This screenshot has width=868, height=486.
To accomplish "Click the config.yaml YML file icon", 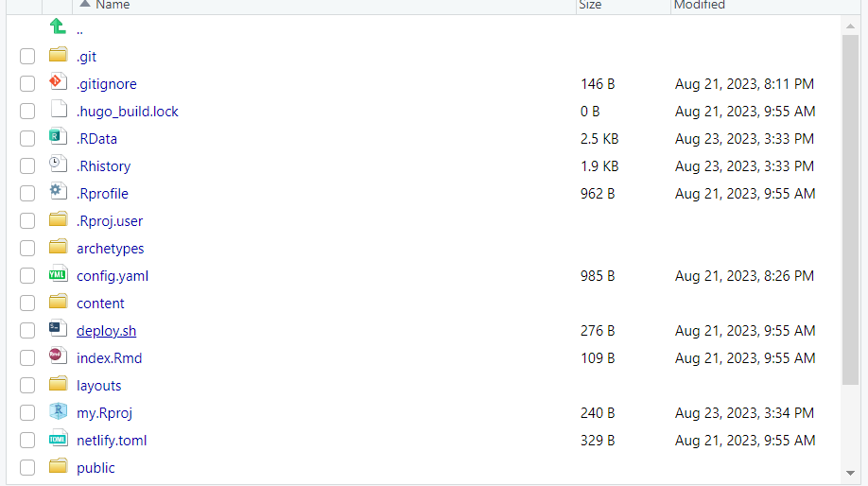I will [x=58, y=275].
